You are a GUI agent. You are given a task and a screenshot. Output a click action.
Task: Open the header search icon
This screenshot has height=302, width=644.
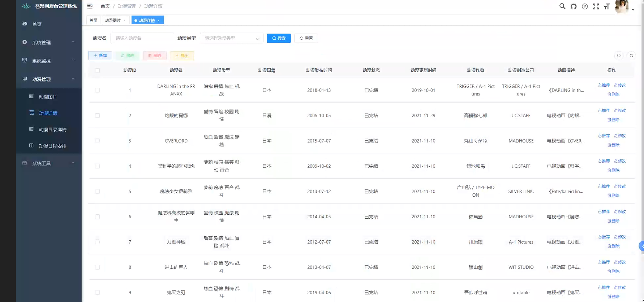coord(562,6)
